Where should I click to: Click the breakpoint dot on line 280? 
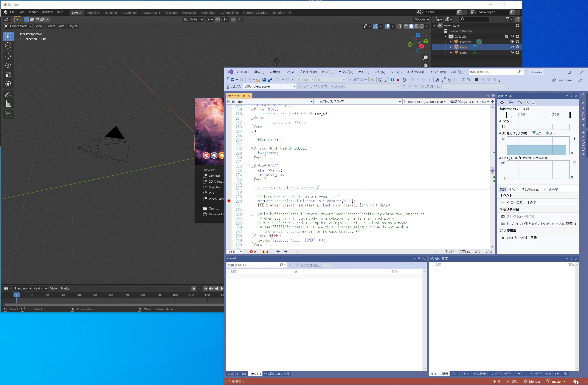[x=229, y=201]
